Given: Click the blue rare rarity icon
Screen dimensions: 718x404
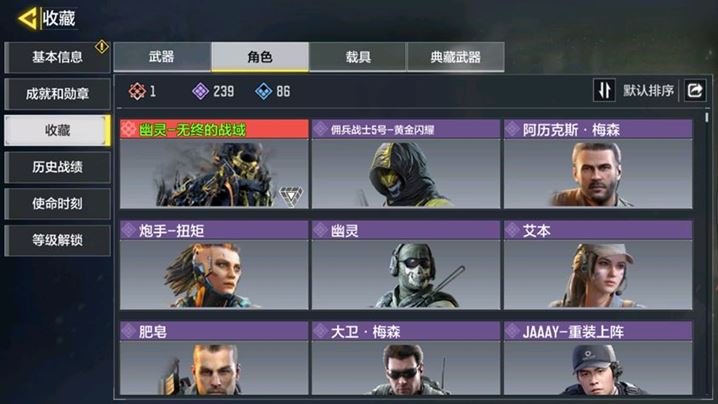Looking at the screenshot, I should 263,91.
